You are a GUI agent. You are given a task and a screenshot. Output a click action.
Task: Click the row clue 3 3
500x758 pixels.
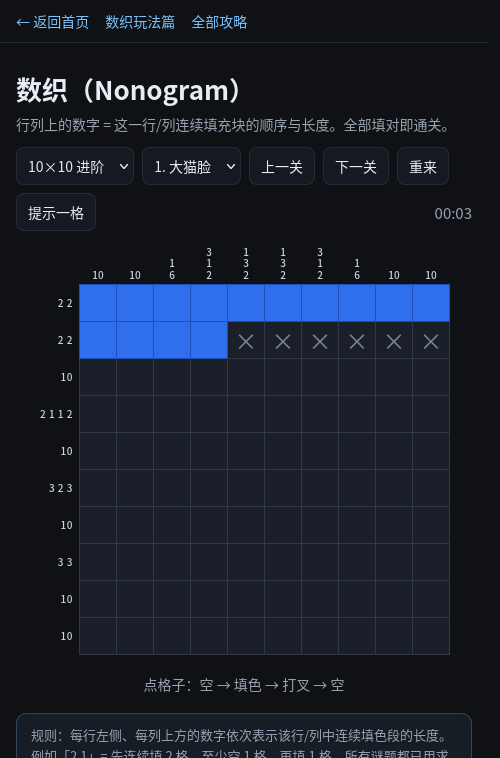point(65,562)
